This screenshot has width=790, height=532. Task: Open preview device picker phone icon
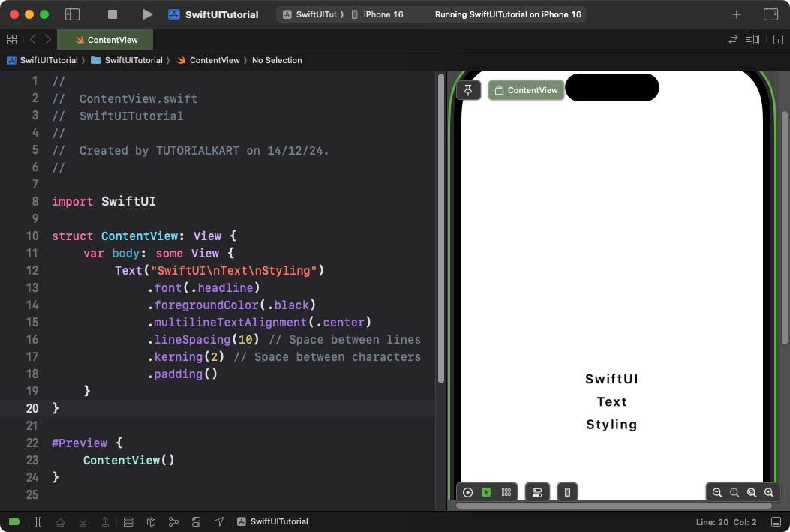click(x=567, y=492)
